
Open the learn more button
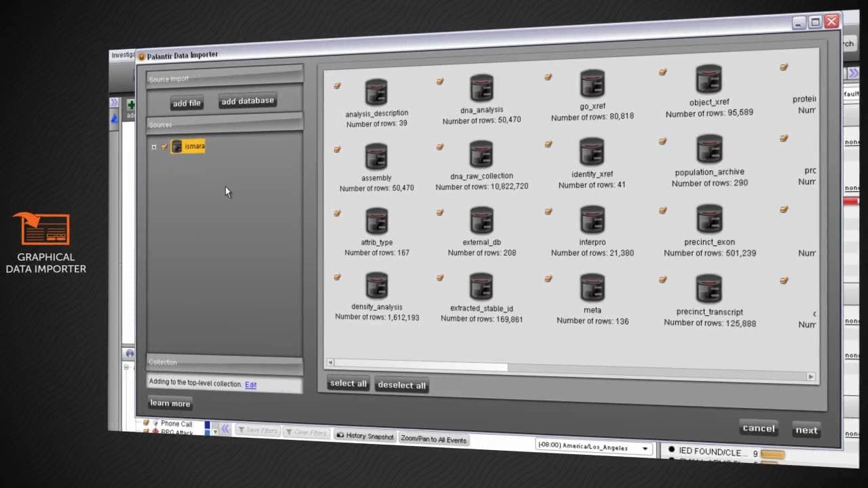click(x=170, y=403)
